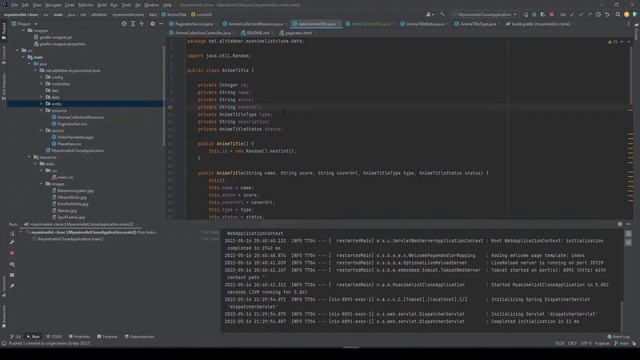Open the Navigate menu
The width and height of the screenshot is (640, 360).
coord(53,5)
